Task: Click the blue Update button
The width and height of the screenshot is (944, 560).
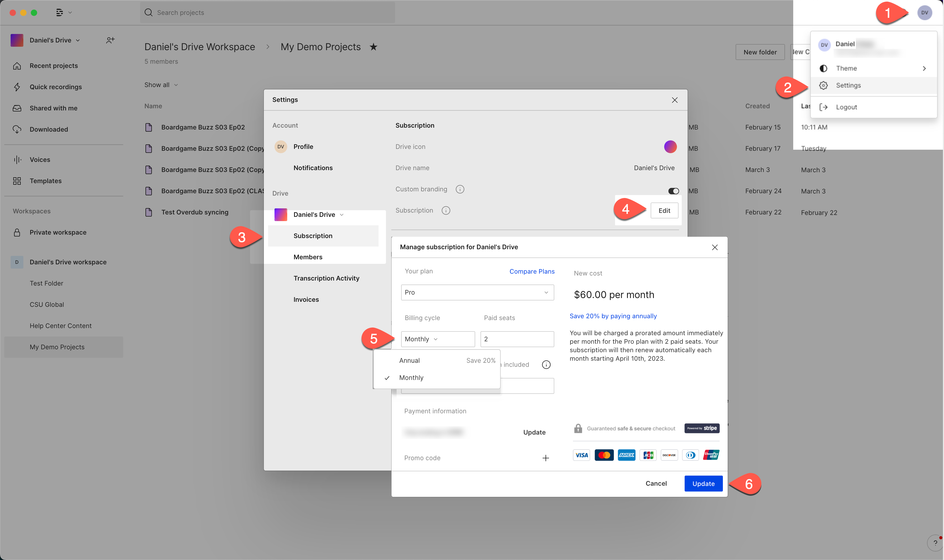Action: (703, 483)
